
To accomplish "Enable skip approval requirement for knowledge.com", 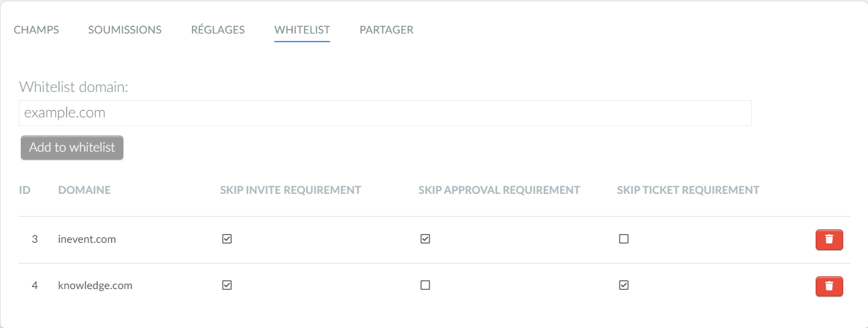I will 425,285.
